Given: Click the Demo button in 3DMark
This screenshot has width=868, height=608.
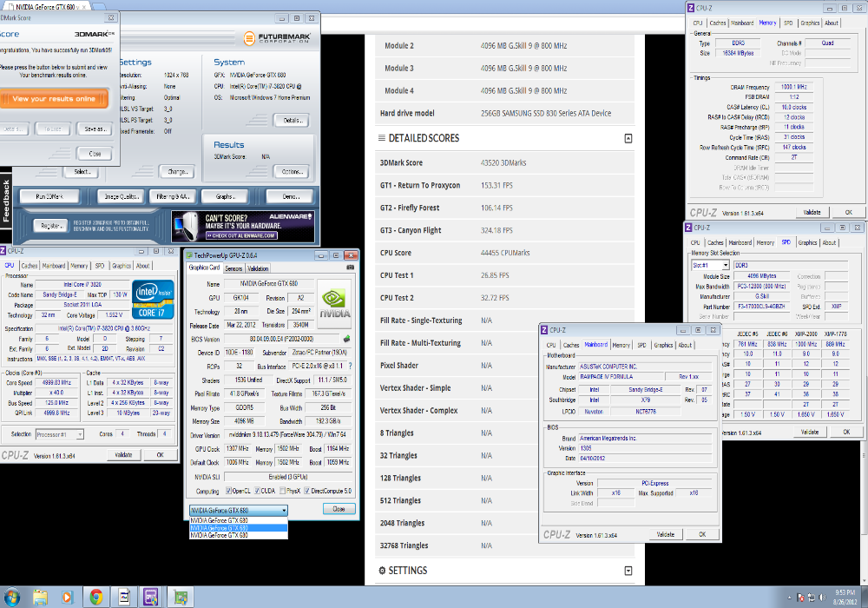Looking at the screenshot, I should 291,196.
